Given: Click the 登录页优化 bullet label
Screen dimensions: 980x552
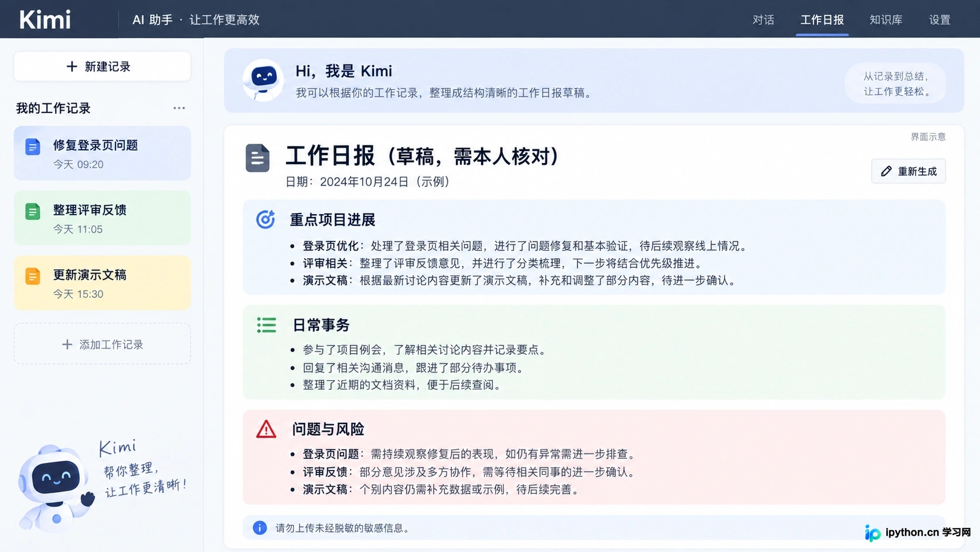Looking at the screenshot, I should [331, 246].
